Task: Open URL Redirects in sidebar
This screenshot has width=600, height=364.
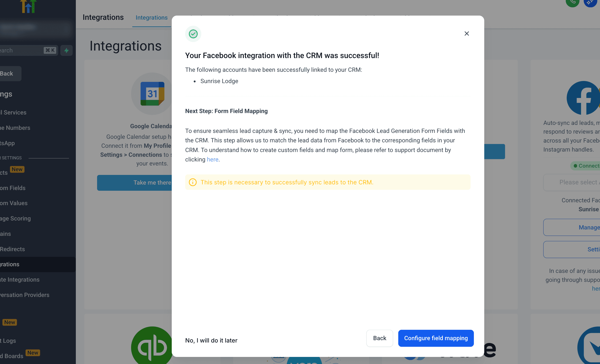Action: point(13,249)
